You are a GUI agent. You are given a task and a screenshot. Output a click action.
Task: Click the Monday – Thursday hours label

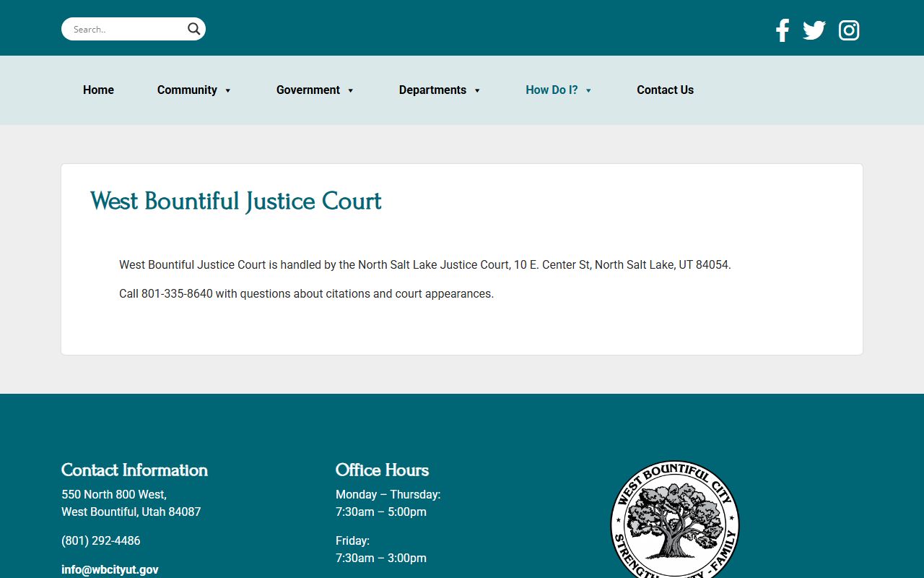point(388,494)
